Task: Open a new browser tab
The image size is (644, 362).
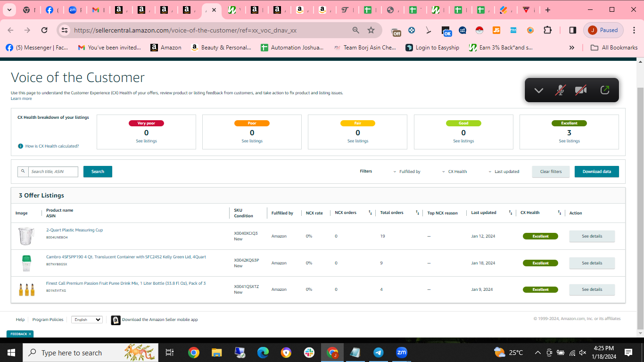Action: (x=548, y=10)
